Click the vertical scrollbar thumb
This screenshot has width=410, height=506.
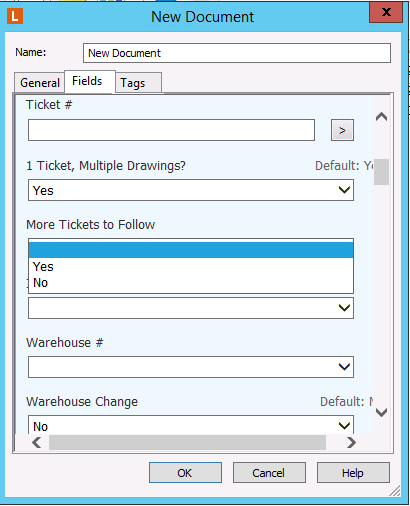point(381,172)
